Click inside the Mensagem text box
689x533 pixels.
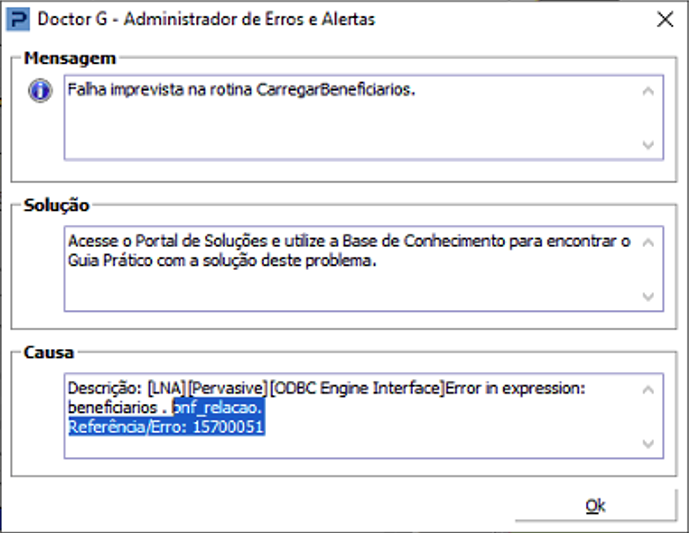pos(352,117)
